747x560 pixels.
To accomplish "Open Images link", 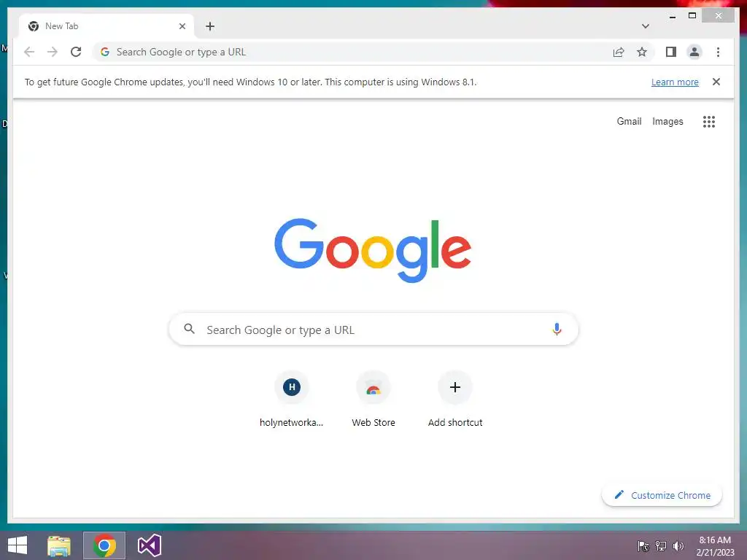I will [x=667, y=122].
